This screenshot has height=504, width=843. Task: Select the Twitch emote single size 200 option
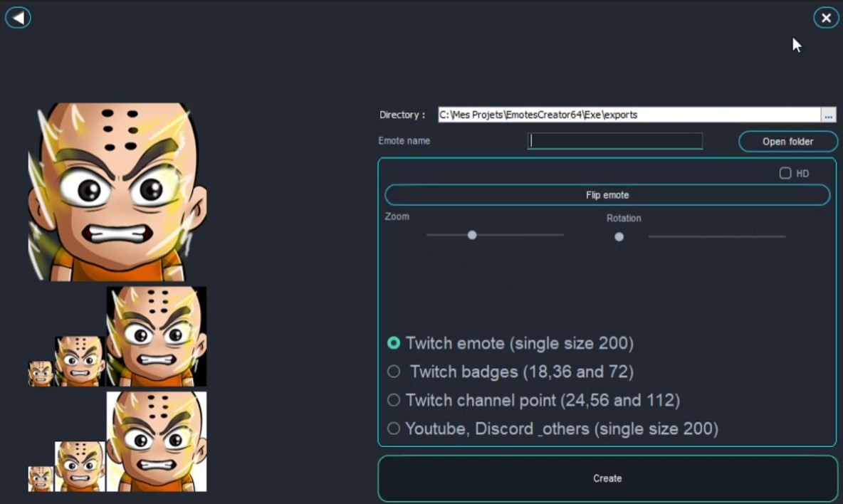pyautogui.click(x=394, y=342)
